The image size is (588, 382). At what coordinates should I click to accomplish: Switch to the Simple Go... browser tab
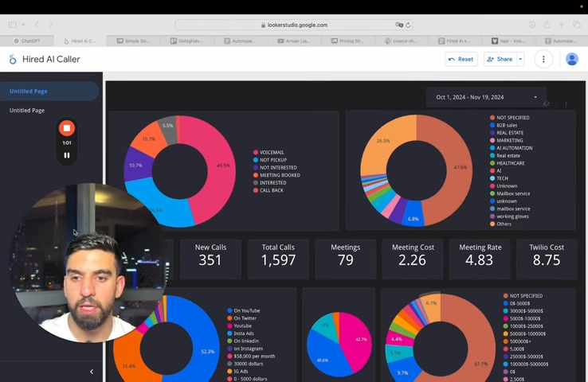pyautogui.click(x=134, y=41)
